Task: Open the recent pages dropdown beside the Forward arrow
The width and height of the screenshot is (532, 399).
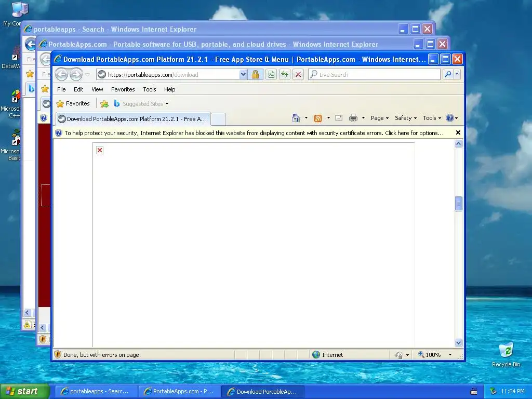Action: tap(87, 75)
